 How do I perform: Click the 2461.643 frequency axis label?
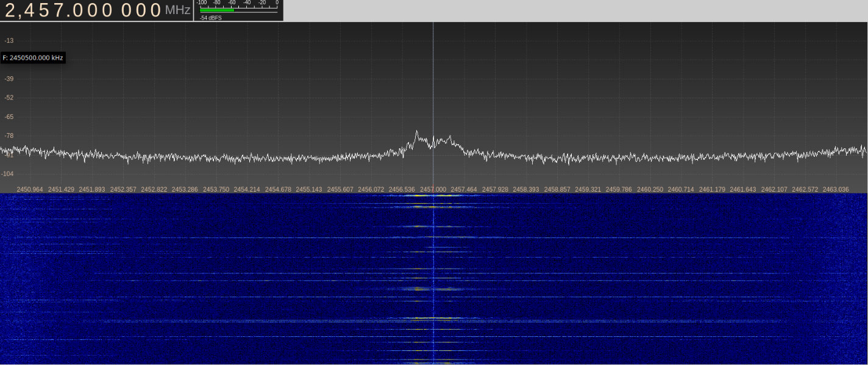click(743, 189)
